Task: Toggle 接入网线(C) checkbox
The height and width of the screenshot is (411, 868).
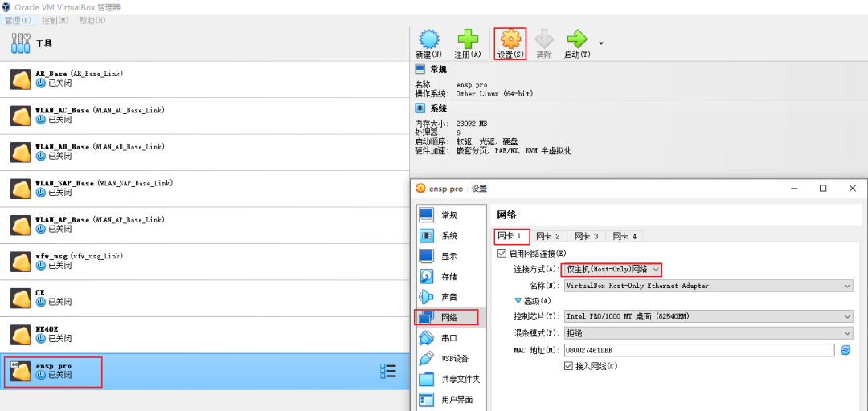Action: point(568,365)
